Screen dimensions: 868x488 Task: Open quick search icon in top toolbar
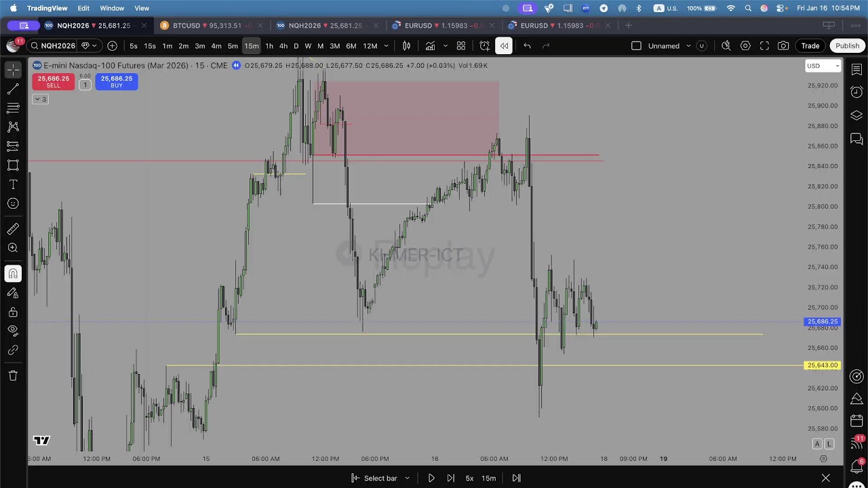tap(726, 46)
